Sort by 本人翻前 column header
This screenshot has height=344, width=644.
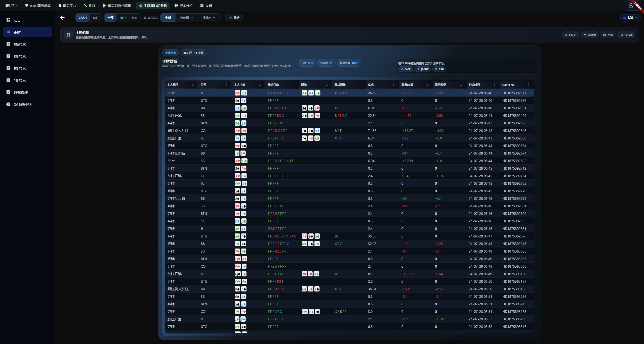click(181, 85)
